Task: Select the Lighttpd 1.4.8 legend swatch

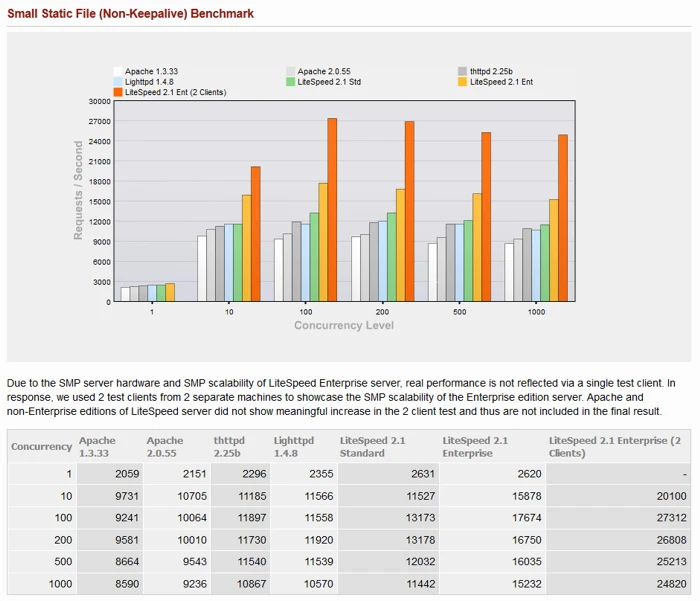Action: pos(118,82)
